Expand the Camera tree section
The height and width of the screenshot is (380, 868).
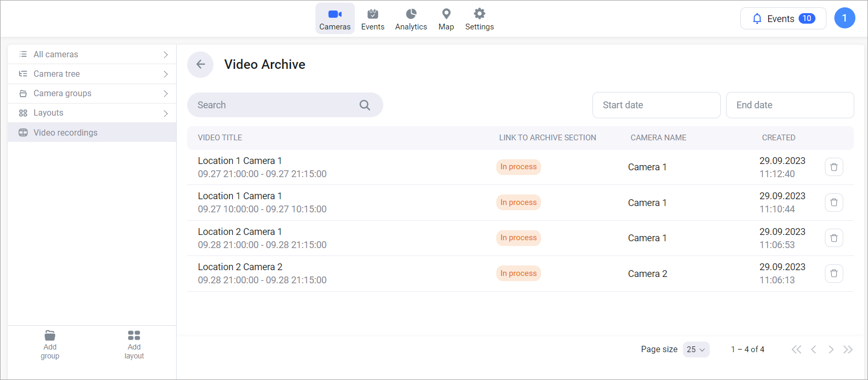point(92,74)
